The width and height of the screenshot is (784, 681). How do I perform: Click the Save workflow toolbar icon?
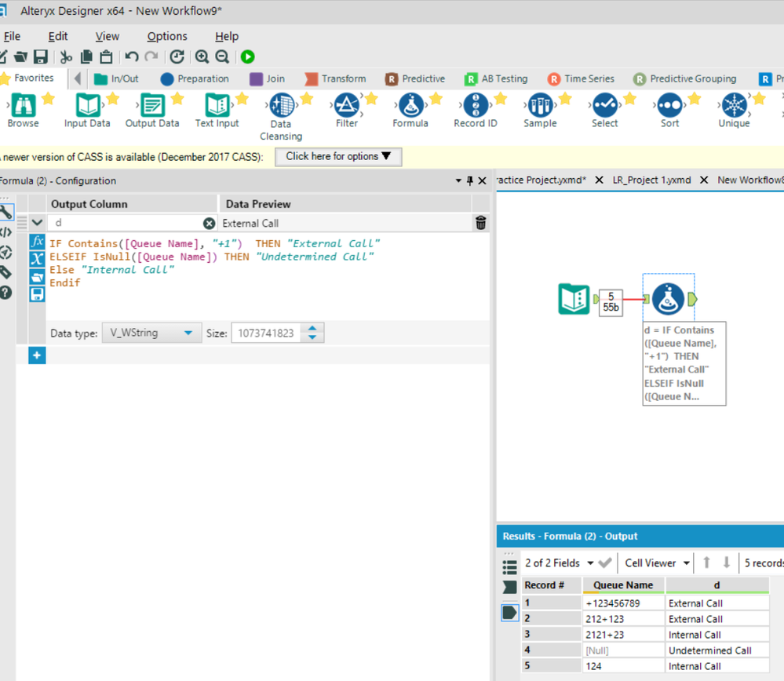click(x=40, y=56)
